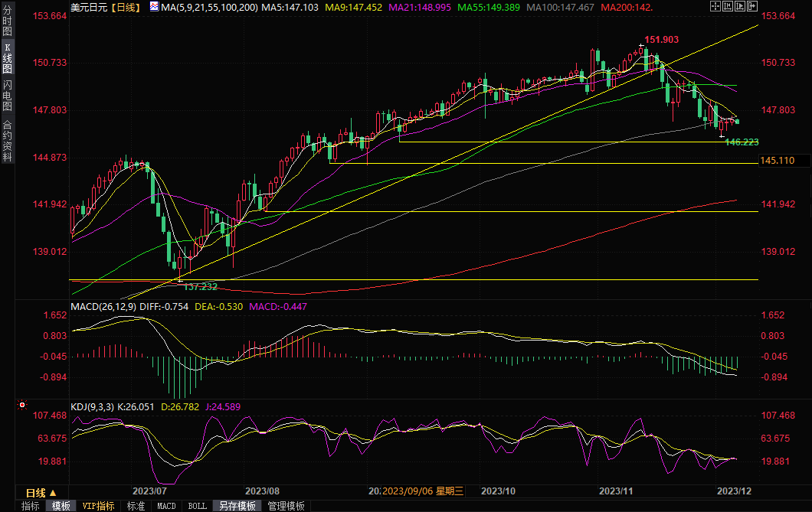Click the MA indicator chart icon
The width and height of the screenshot is (812, 512).
coord(154,7)
